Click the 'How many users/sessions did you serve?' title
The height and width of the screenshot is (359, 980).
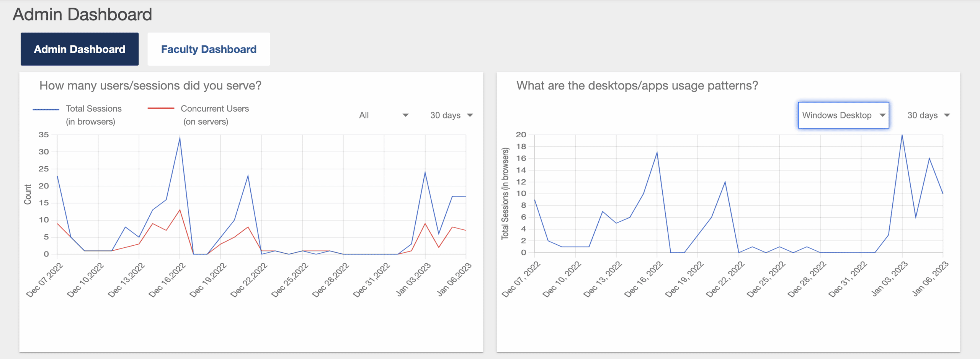click(x=150, y=86)
